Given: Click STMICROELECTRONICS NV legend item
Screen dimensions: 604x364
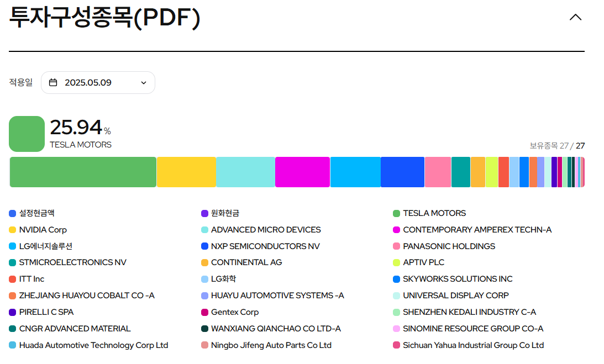Looking at the screenshot, I should click(x=68, y=262).
